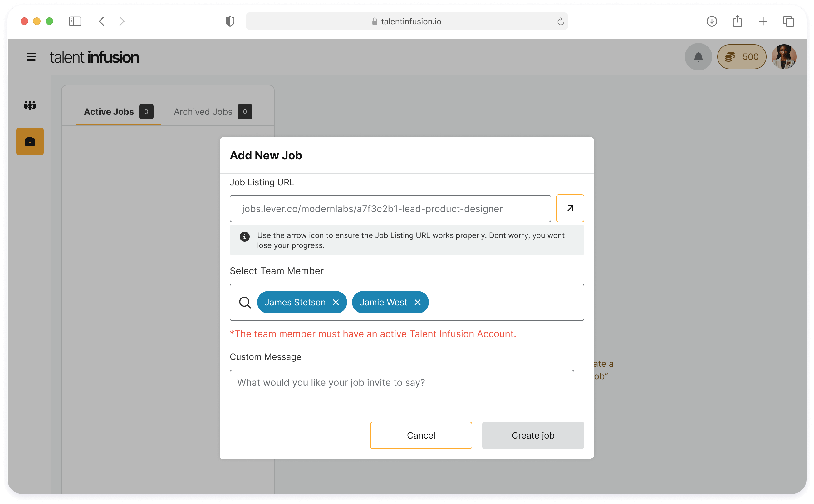Toggle the browser sidebar panel
This screenshot has height=504, width=814.
click(75, 22)
